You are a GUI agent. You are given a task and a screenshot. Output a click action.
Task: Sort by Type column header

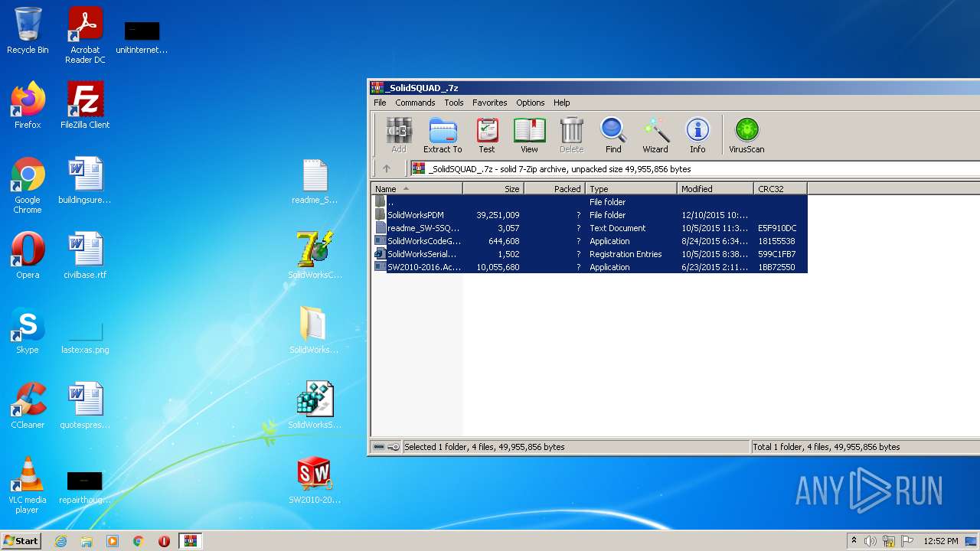pyautogui.click(x=632, y=189)
